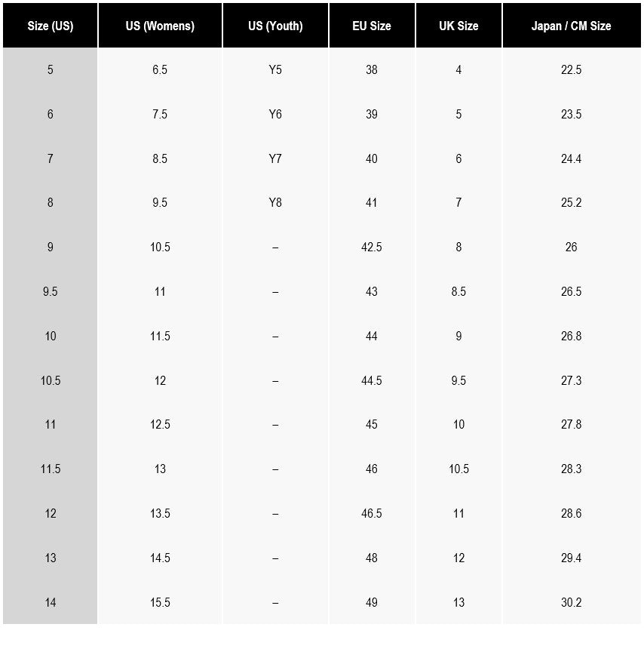Click women's size 6.5 cell
644x661 pixels.
(160, 70)
